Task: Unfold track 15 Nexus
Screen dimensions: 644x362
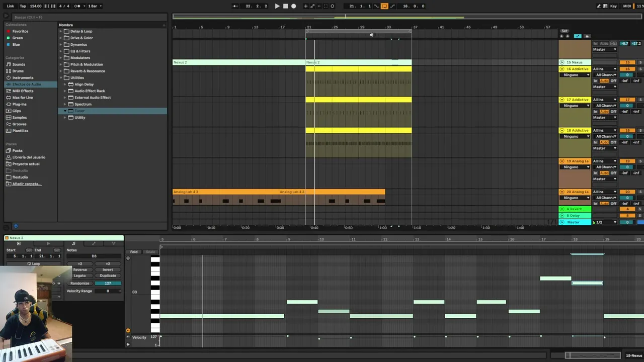Action: 562,62
